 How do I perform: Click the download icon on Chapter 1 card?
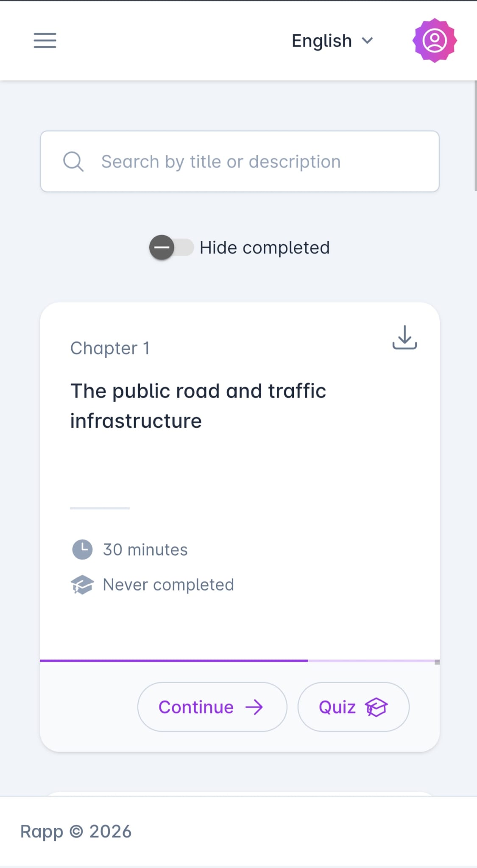404,338
